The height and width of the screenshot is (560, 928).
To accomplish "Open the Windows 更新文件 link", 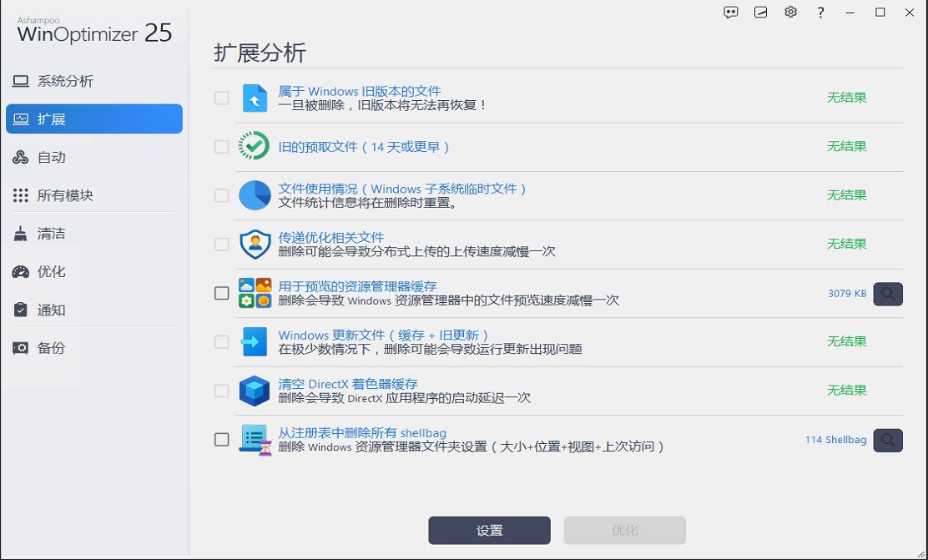I will coord(385,335).
